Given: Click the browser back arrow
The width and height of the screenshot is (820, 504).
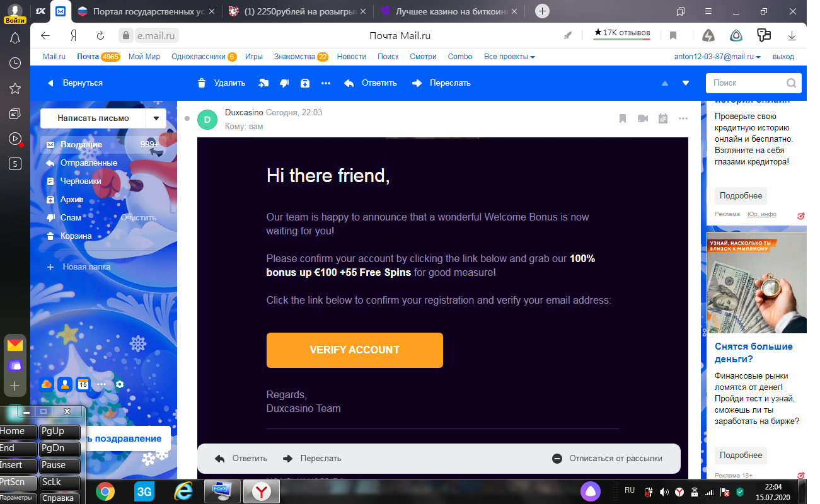Looking at the screenshot, I should point(45,35).
